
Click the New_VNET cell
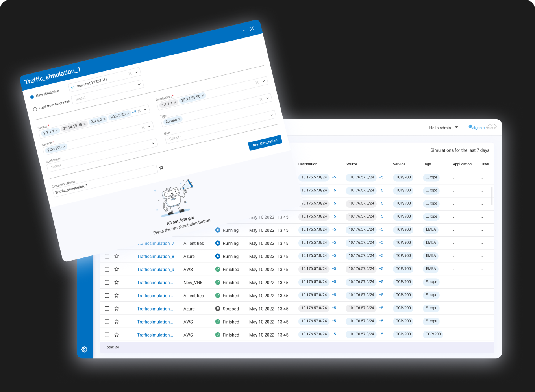[x=194, y=283]
